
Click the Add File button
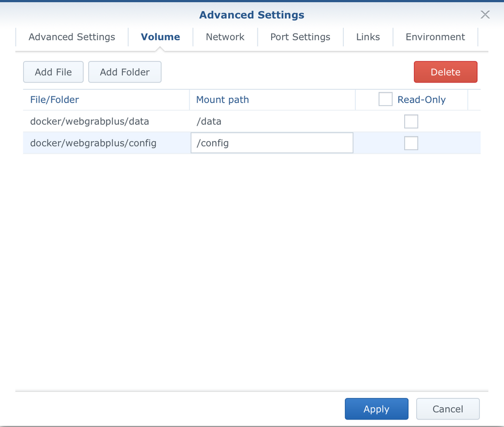tap(53, 72)
